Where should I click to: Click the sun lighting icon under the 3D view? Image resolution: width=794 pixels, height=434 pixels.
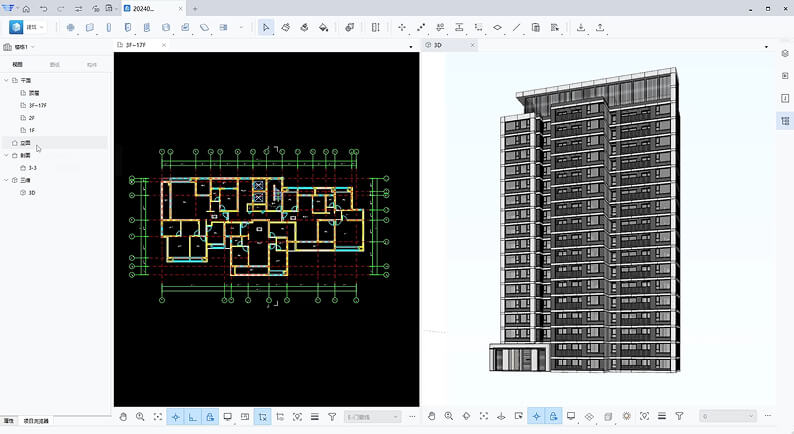pyautogui.click(x=626, y=416)
